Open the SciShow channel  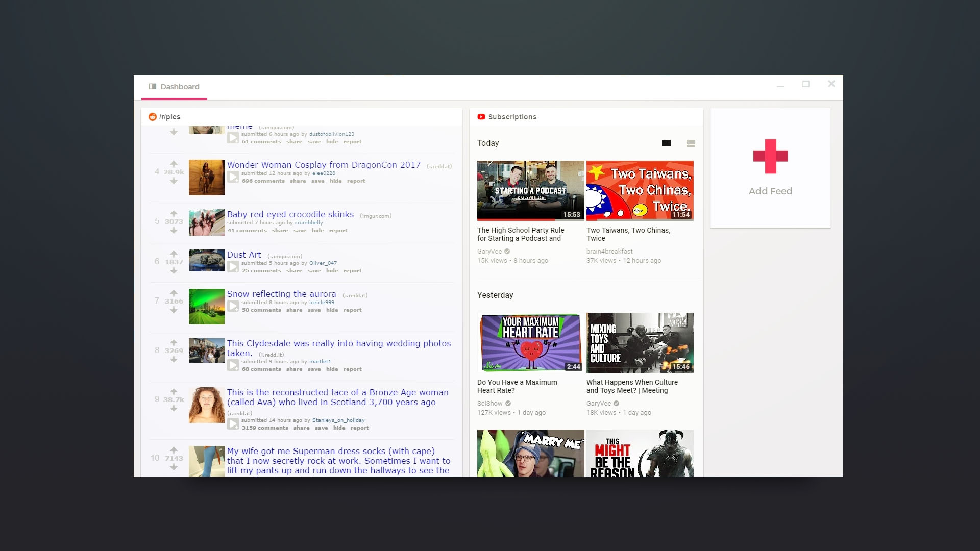(x=489, y=404)
